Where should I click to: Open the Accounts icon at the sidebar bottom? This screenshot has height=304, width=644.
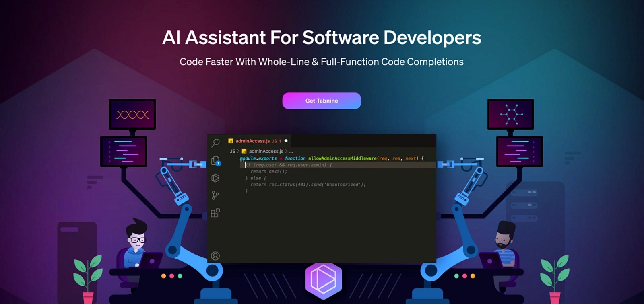click(x=215, y=256)
